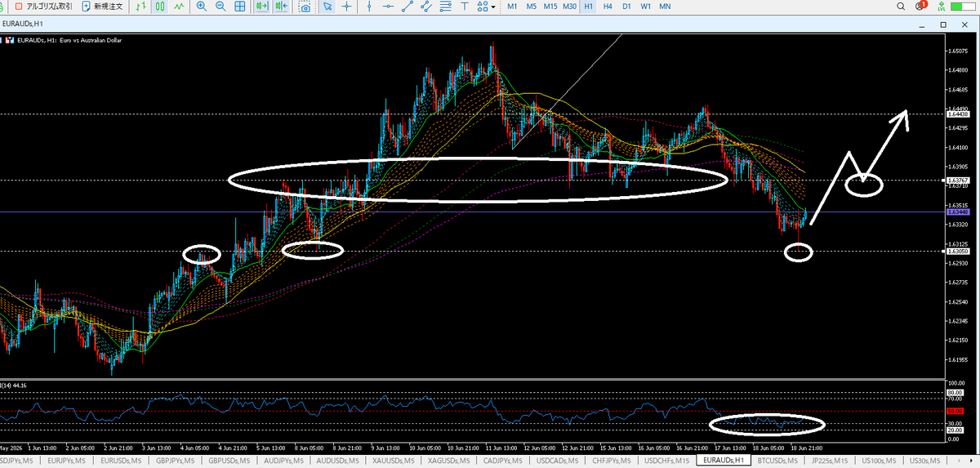Toggle chart shift from right edge
This screenshot has height=468, width=980.
(x=282, y=7)
